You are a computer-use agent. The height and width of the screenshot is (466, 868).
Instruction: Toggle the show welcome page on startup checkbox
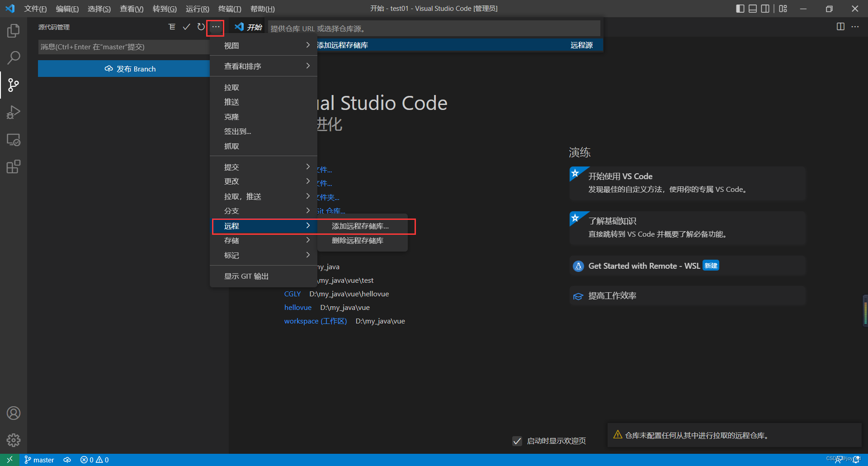click(x=517, y=441)
